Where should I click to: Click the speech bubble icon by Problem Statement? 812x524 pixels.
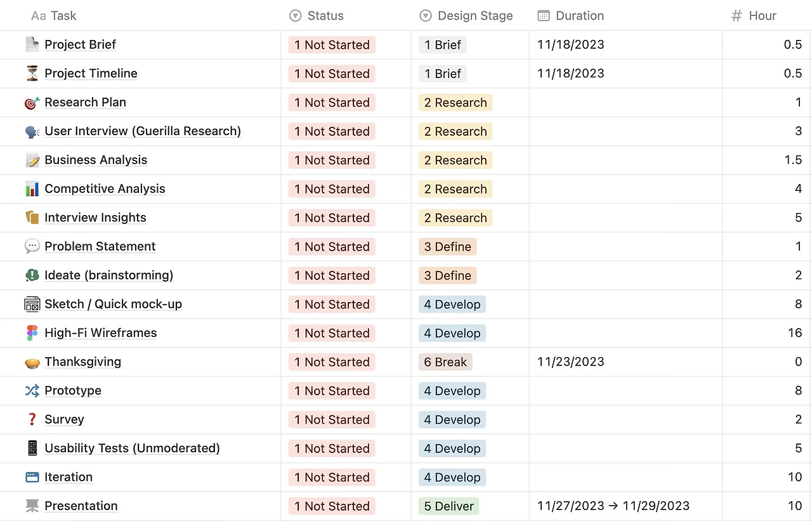click(x=32, y=247)
